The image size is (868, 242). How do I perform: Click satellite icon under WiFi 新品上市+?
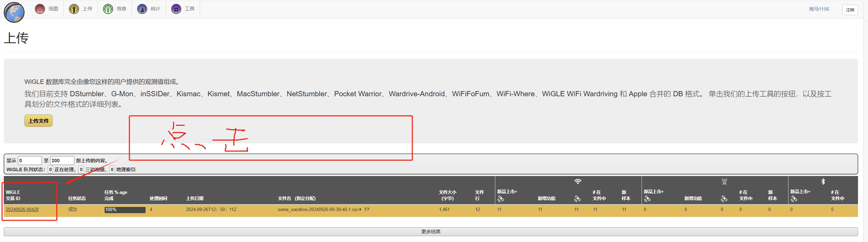click(501, 199)
